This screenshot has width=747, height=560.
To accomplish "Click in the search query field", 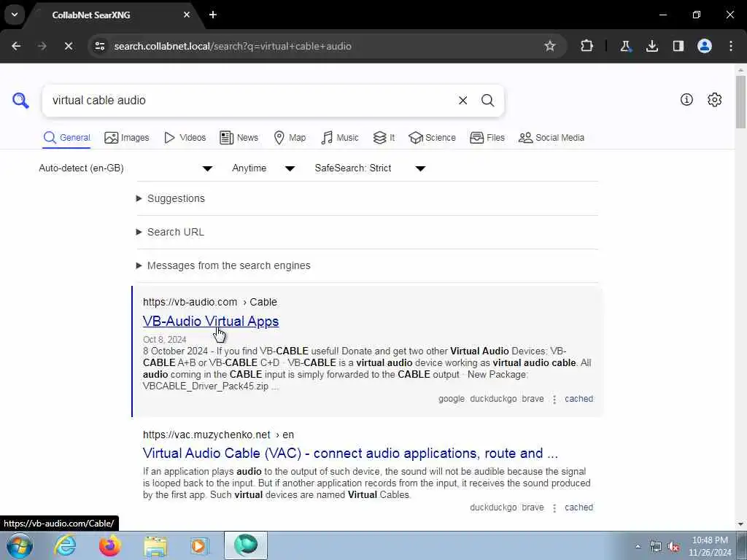I will point(248,101).
